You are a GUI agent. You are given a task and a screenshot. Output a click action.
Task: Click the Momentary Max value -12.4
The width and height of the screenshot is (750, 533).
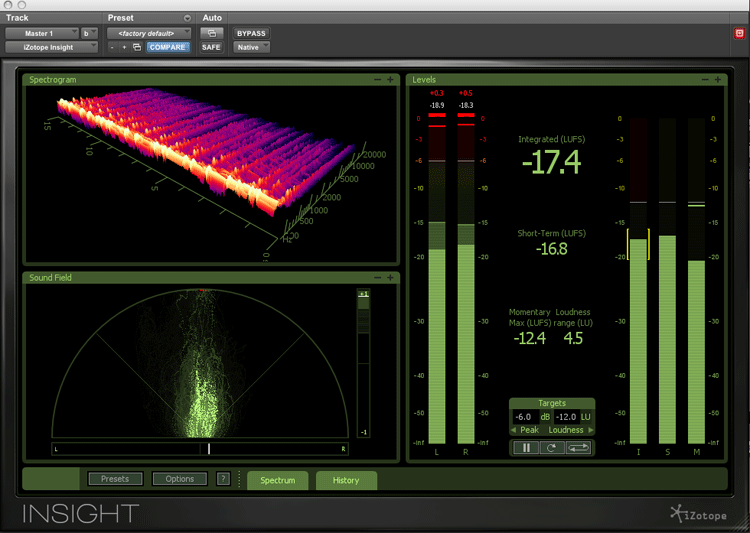[x=529, y=338]
